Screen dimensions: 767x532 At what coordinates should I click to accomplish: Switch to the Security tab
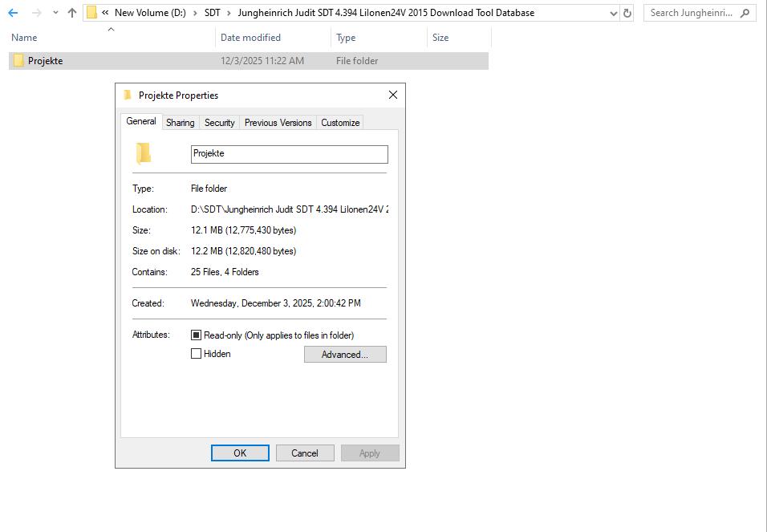[x=219, y=122]
